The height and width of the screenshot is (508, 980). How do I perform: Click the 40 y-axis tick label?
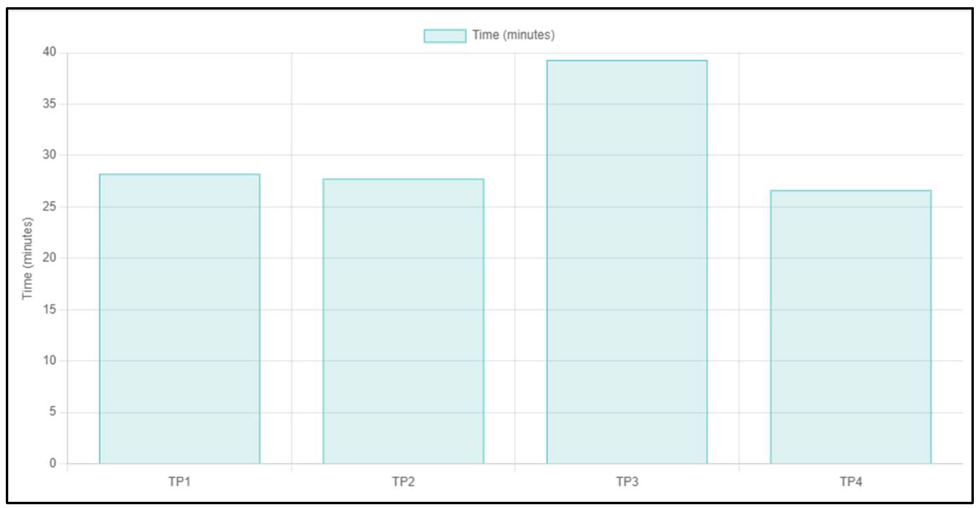50,52
